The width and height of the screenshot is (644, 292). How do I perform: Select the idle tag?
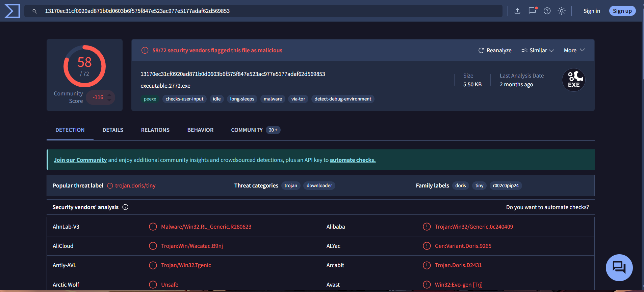click(x=217, y=99)
